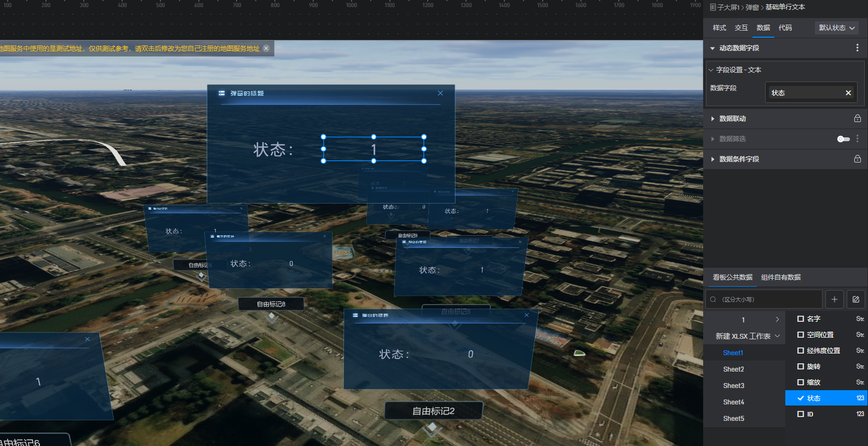Open more options for 数据筛选
868x446 pixels.
tap(858, 139)
